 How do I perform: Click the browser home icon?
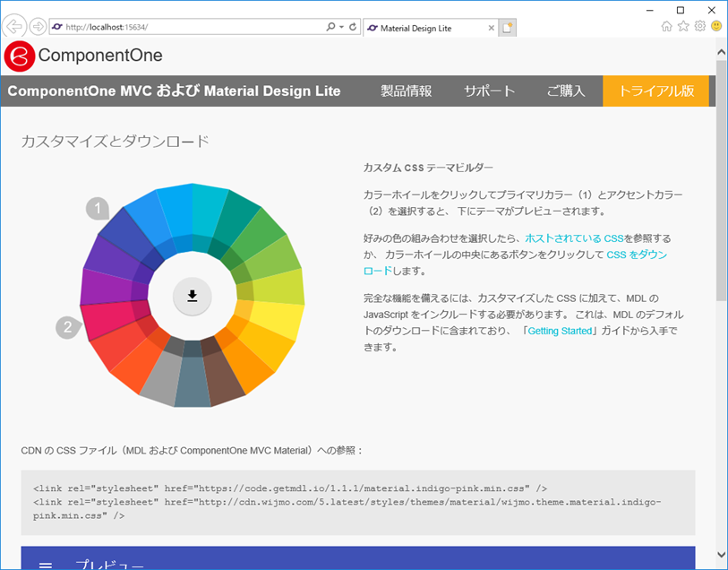pyautogui.click(x=666, y=26)
